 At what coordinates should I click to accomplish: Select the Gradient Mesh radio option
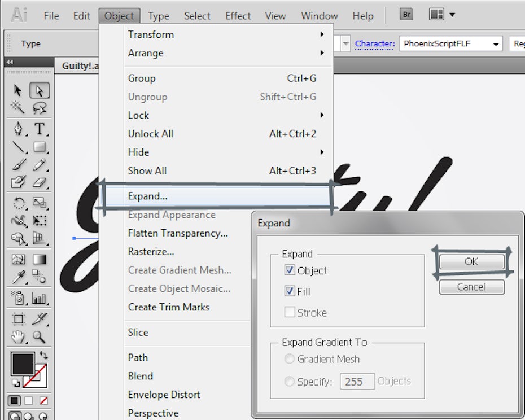[x=290, y=359]
